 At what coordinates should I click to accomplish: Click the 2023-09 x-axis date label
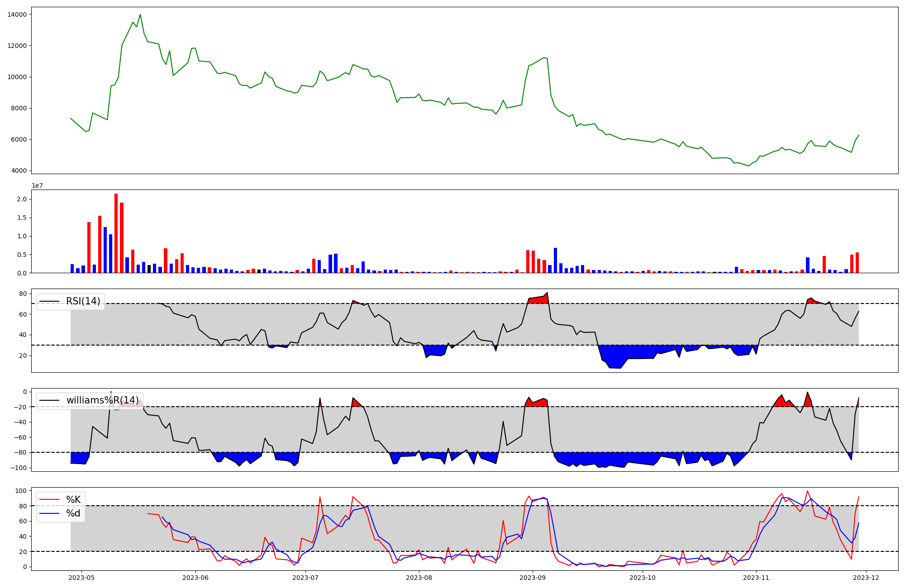tap(532, 577)
